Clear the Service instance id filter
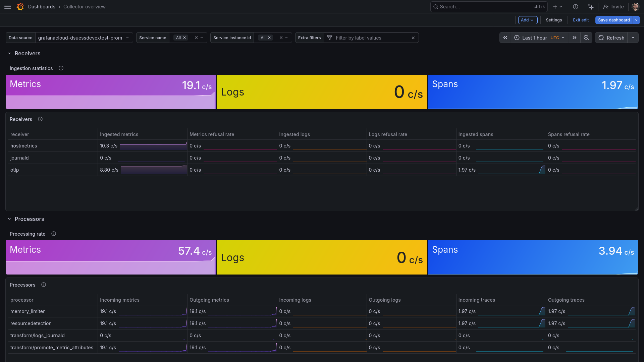This screenshot has height=362, width=644. [281, 38]
